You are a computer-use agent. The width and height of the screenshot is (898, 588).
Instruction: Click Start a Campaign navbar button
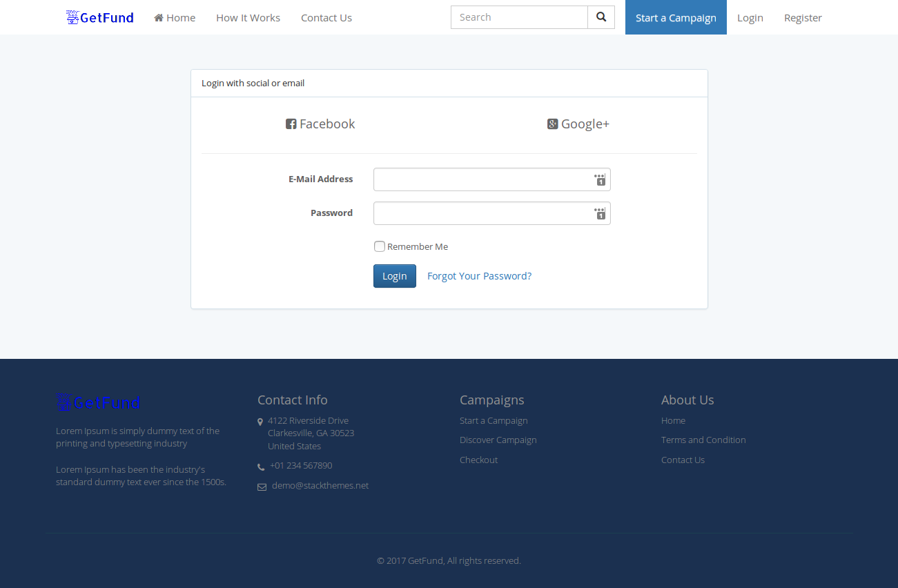(676, 17)
